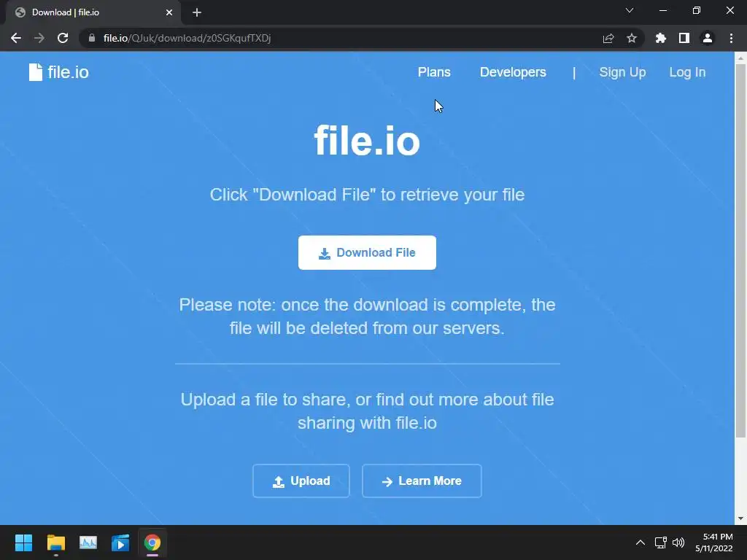Bookmark this page with the star icon
Viewport: 747px width, 560px height.
click(x=632, y=38)
